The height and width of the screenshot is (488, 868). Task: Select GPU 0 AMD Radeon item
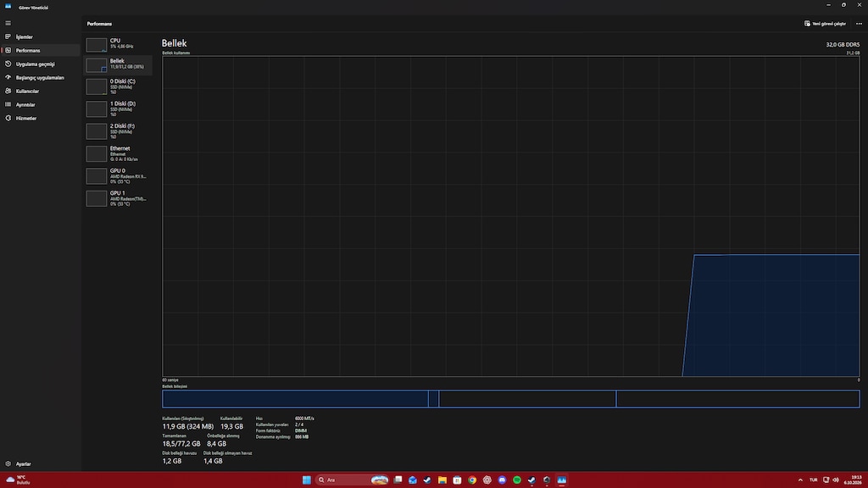click(118, 176)
